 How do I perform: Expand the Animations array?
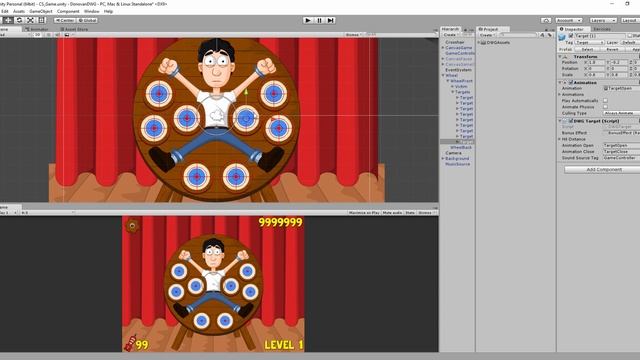point(560,94)
